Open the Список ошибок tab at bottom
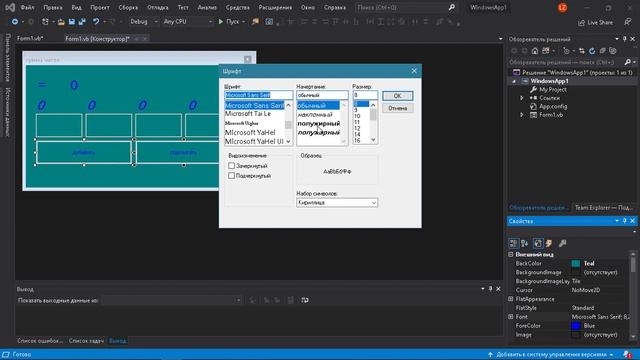Screen dimensions: 640x360 [40, 340]
